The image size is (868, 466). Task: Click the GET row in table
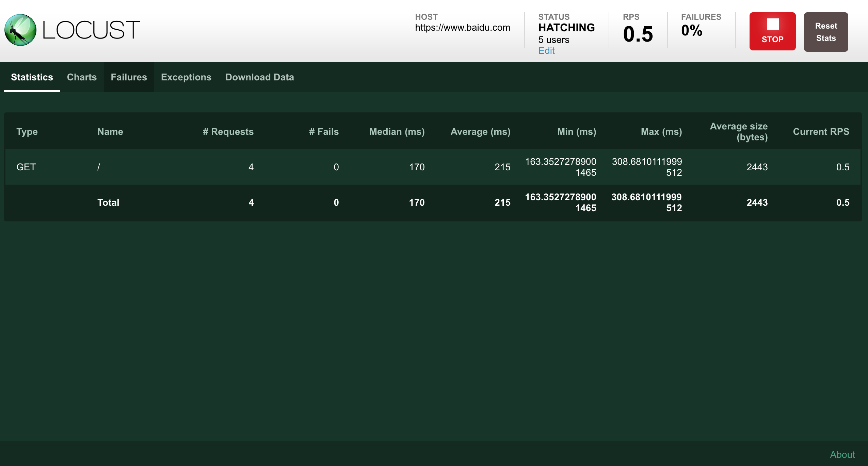click(26, 167)
